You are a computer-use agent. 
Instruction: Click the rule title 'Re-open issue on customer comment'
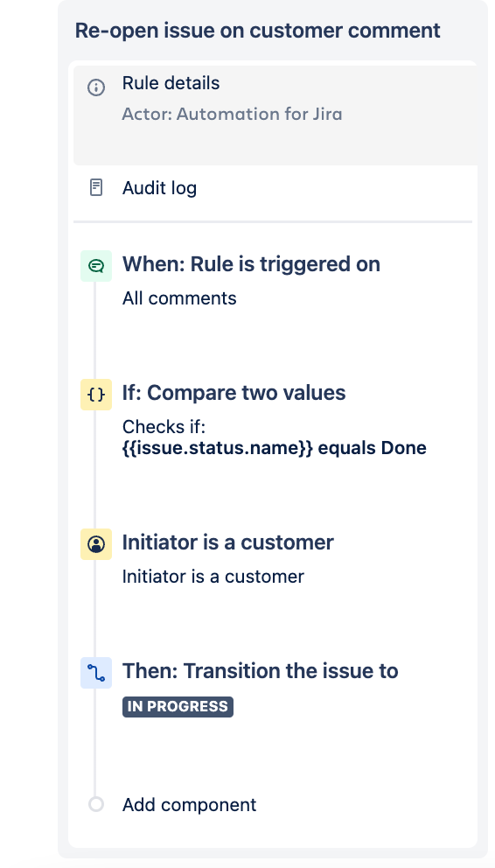(x=258, y=31)
